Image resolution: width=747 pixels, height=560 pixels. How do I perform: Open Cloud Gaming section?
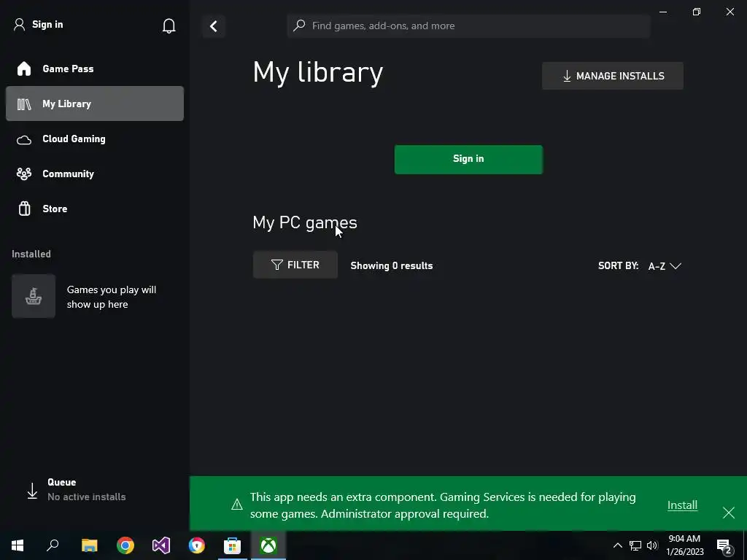[x=95, y=139]
